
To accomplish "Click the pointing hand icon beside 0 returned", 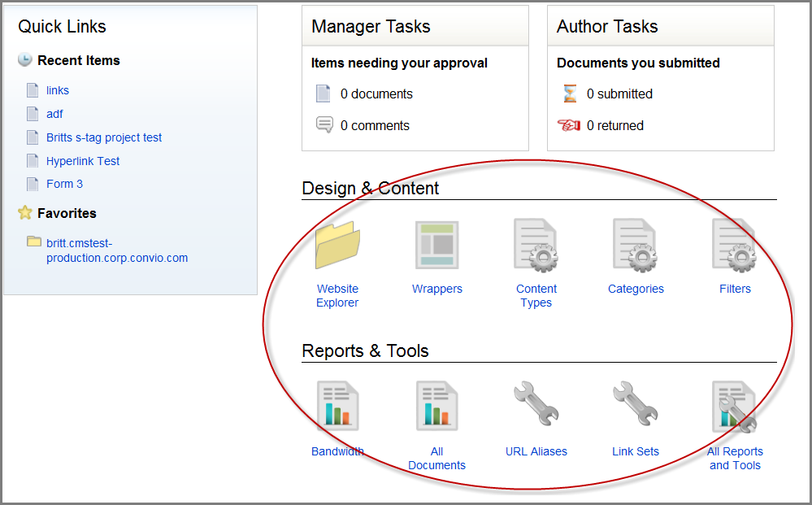I will 569,125.
